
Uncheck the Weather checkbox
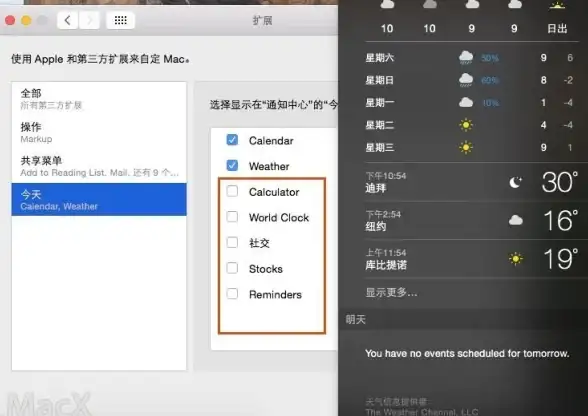coord(232,165)
